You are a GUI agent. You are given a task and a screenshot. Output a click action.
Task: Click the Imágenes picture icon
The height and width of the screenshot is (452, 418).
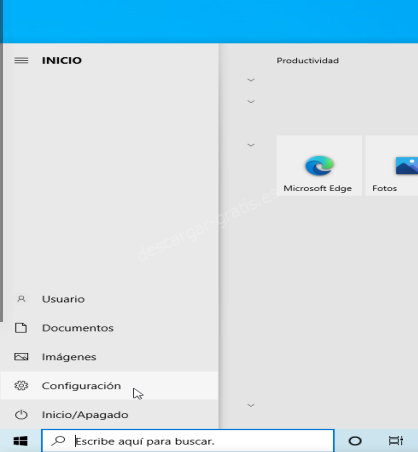click(21, 357)
